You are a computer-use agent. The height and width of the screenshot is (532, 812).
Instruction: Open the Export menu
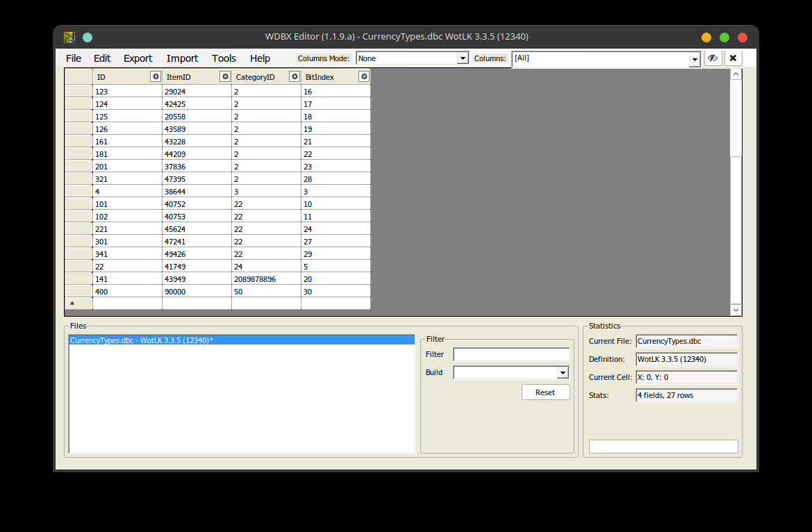pyautogui.click(x=138, y=58)
